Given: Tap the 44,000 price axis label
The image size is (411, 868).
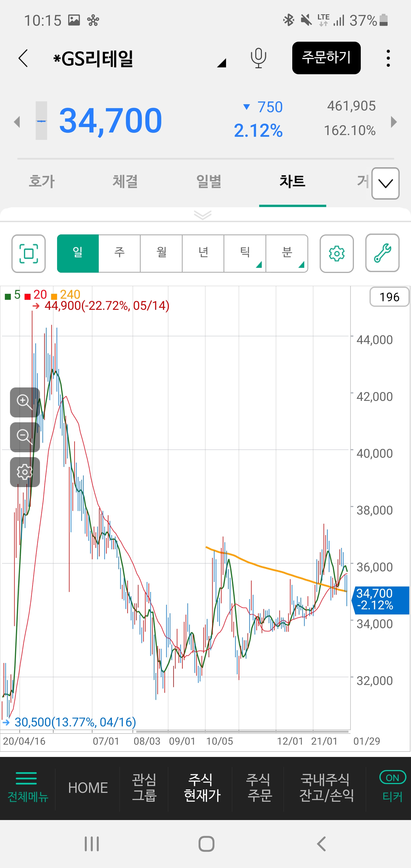Looking at the screenshot, I should [375, 340].
